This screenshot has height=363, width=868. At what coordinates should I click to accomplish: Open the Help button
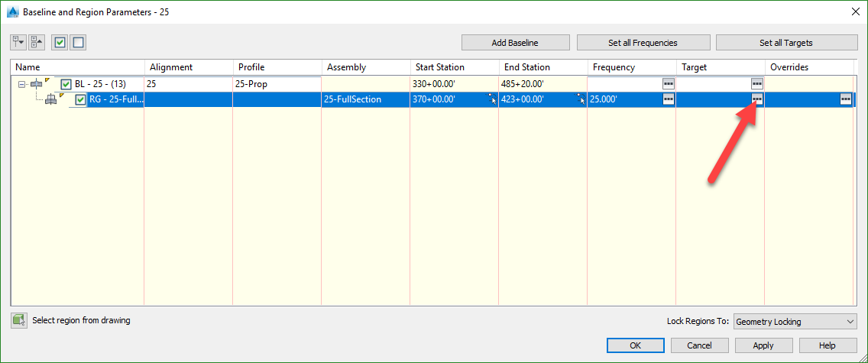click(x=827, y=345)
